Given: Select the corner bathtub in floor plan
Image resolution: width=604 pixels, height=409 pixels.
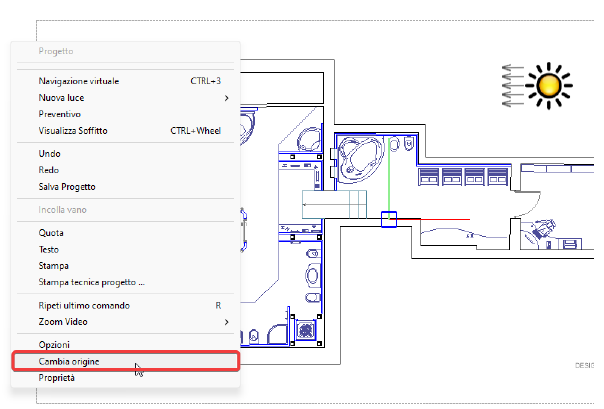Looking at the screenshot, I should pos(361,159).
